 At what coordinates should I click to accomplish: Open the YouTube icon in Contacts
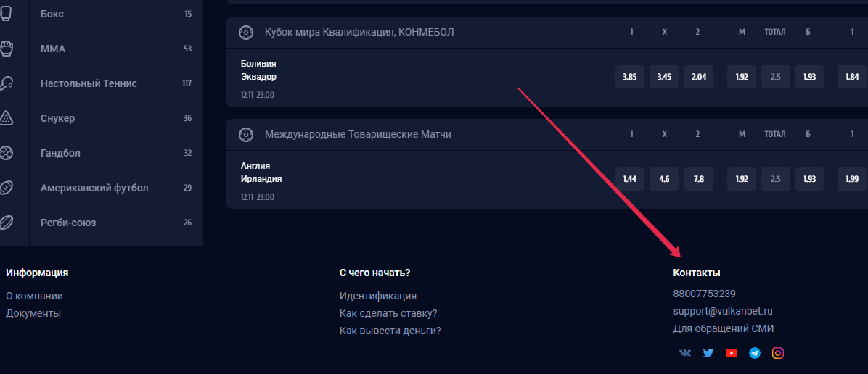tap(732, 353)
